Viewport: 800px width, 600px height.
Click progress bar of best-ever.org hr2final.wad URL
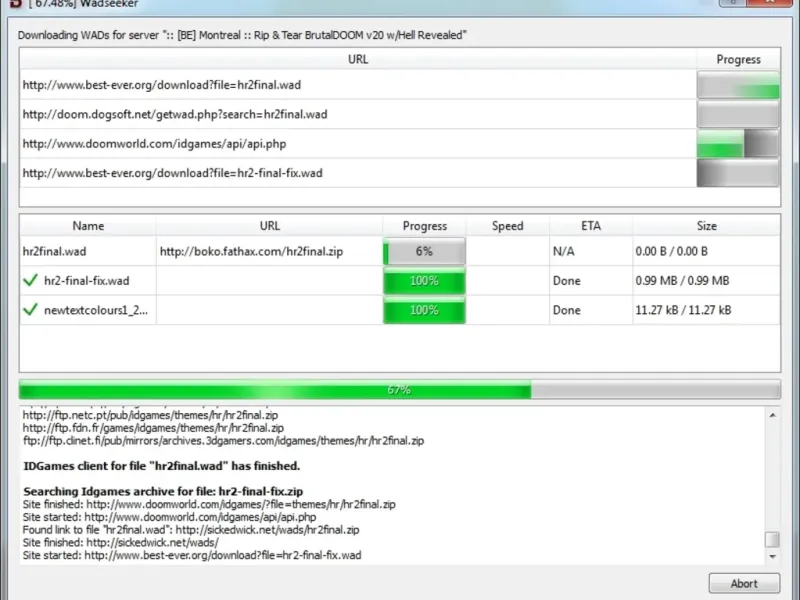738,85
